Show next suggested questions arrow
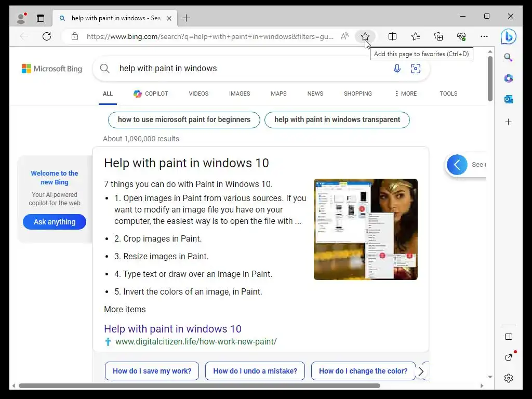The image size is (532, 399). click(x=421, y=371)
